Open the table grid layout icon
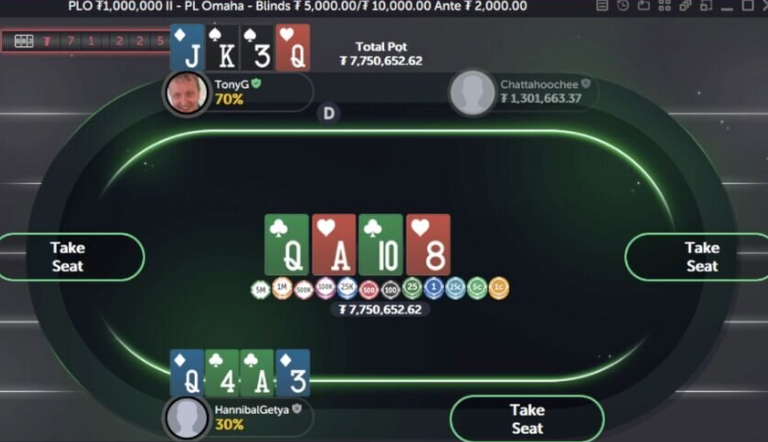The width and height of the screenshot is (768, 442). click(665, 6)
